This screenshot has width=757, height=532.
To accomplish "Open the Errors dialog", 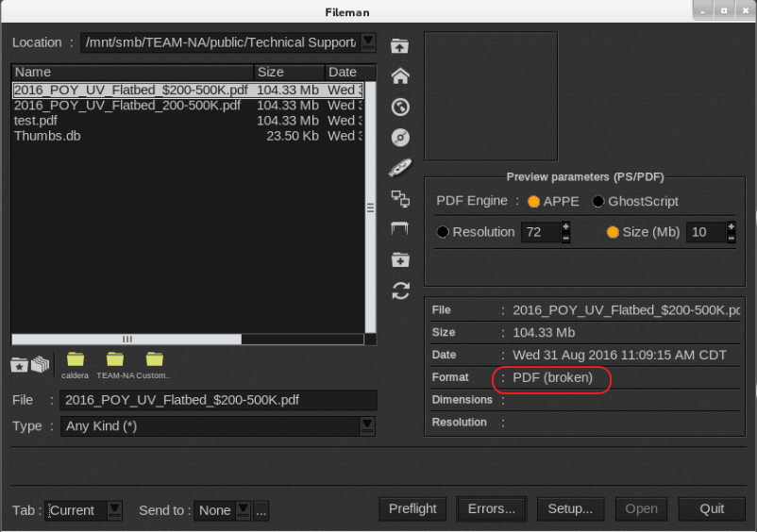I will point(492,509).
